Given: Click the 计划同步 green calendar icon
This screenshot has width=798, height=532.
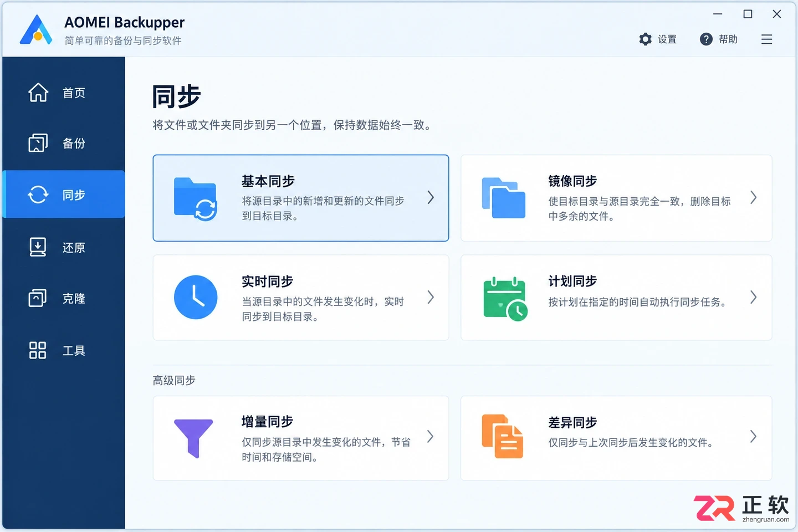Looking at the screenshot, I should click(x=505, y=299).
